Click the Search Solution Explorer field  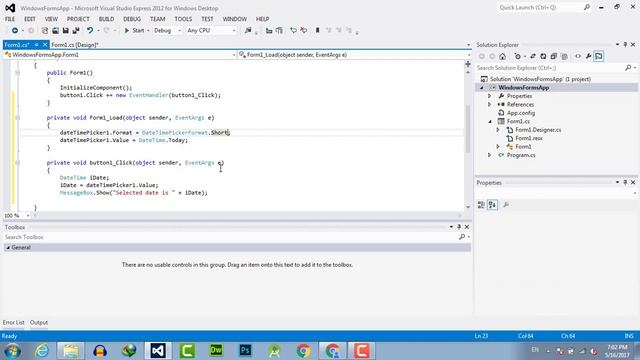pyautogui.click(x=550, y=68)
